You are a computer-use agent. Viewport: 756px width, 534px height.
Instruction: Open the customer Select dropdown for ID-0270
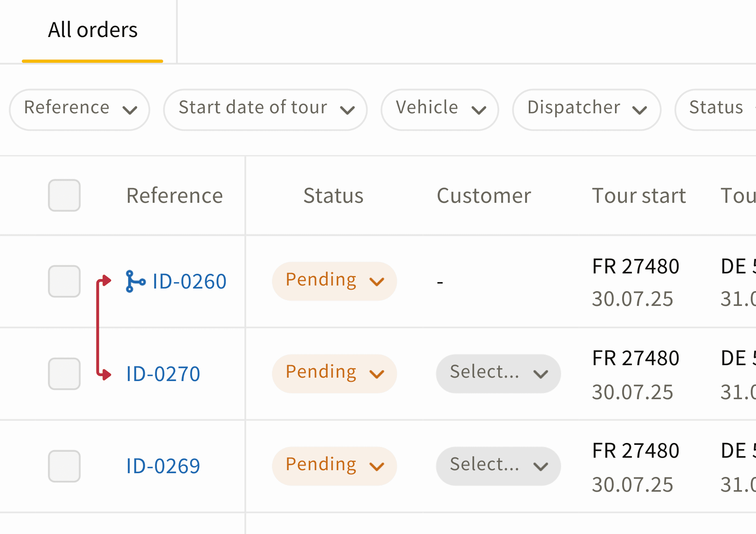(498, 373)
